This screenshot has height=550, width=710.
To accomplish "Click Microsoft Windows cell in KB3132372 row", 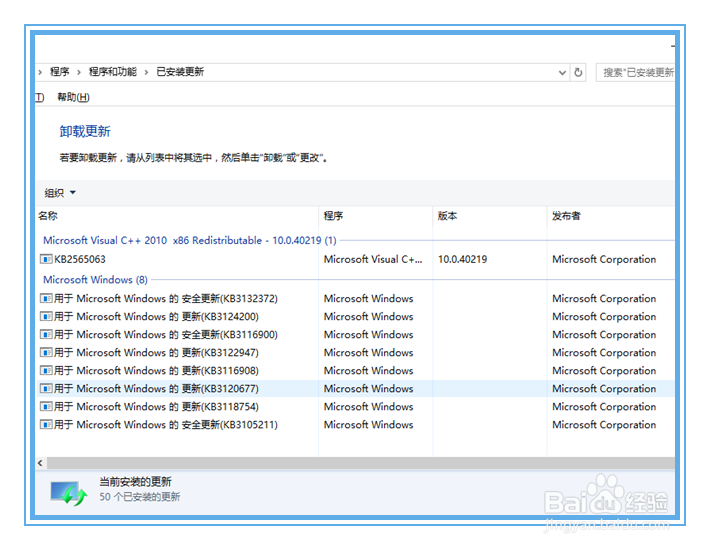I will pyautogui.click(x=369, y=299).
